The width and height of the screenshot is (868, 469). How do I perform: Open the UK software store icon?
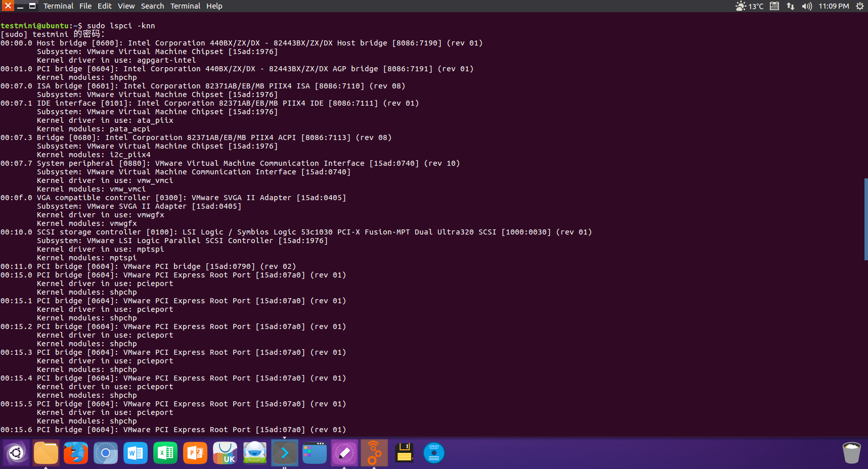pos(225,453)
